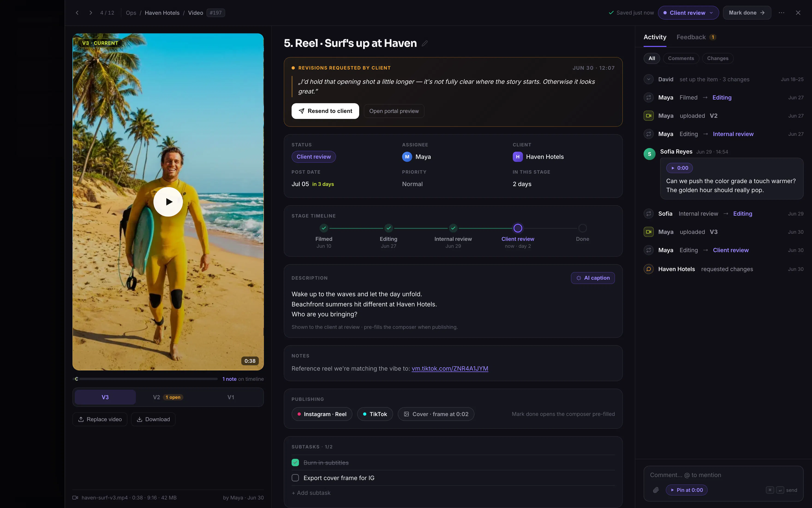This screenshot has height=508, width=812.
Task: Click the video icon beside uploaded V2
Action: 649,116
